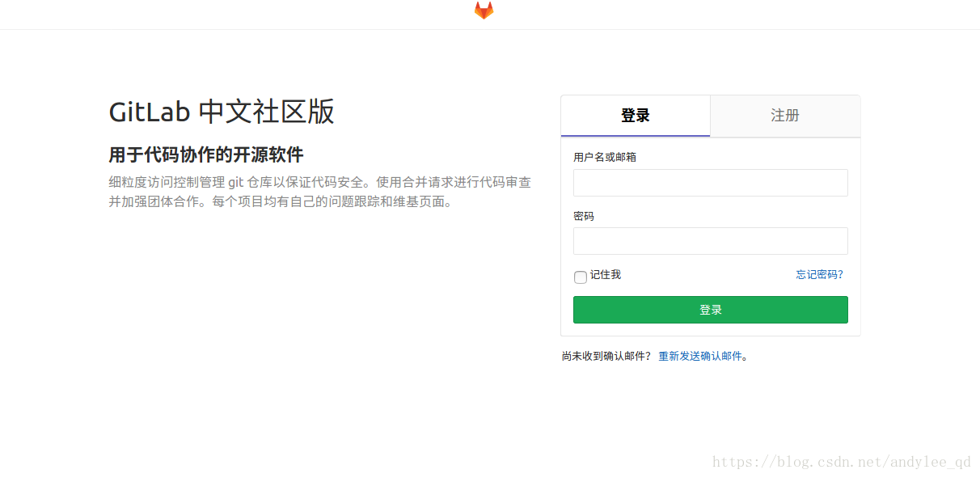Click the 密码 field label
The height and width of the screenshot is (478, 980).
coord(584,216)
